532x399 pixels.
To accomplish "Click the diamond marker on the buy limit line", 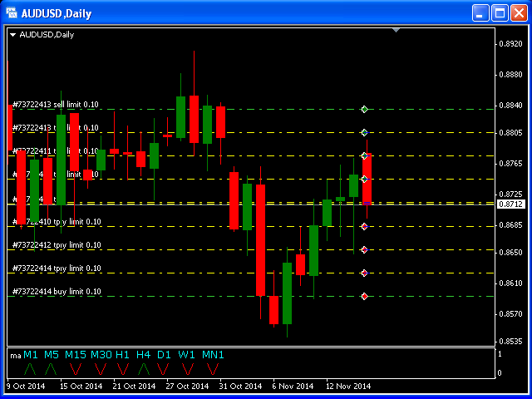I will point(364,296).
